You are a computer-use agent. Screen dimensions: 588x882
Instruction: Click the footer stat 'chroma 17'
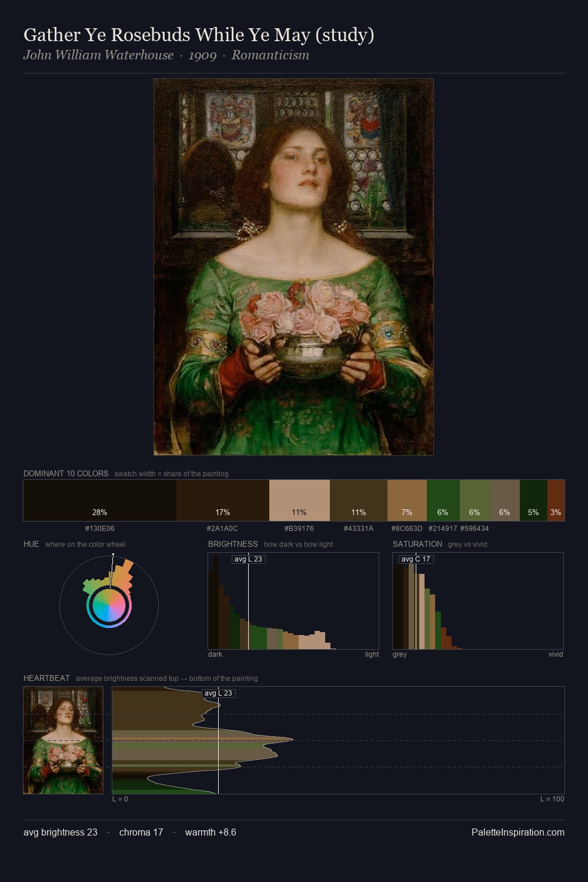pyautogui.click(x=141, y=832)
